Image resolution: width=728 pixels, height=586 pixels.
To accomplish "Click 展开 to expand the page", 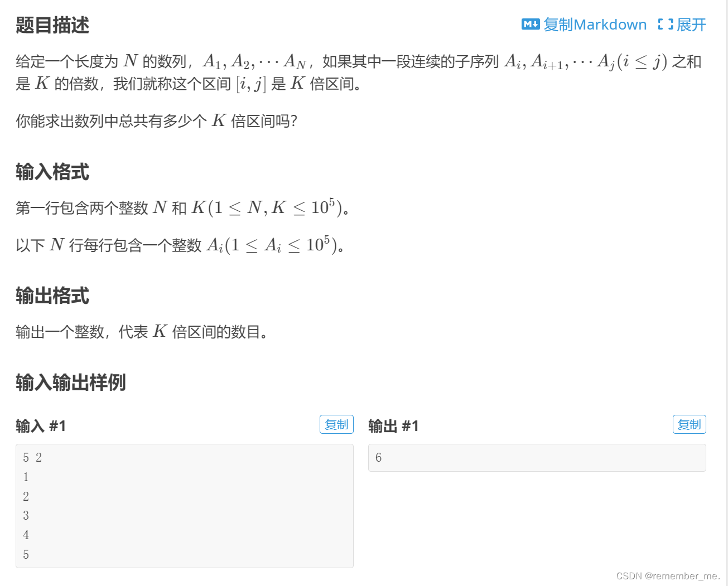I will (691, 24).
